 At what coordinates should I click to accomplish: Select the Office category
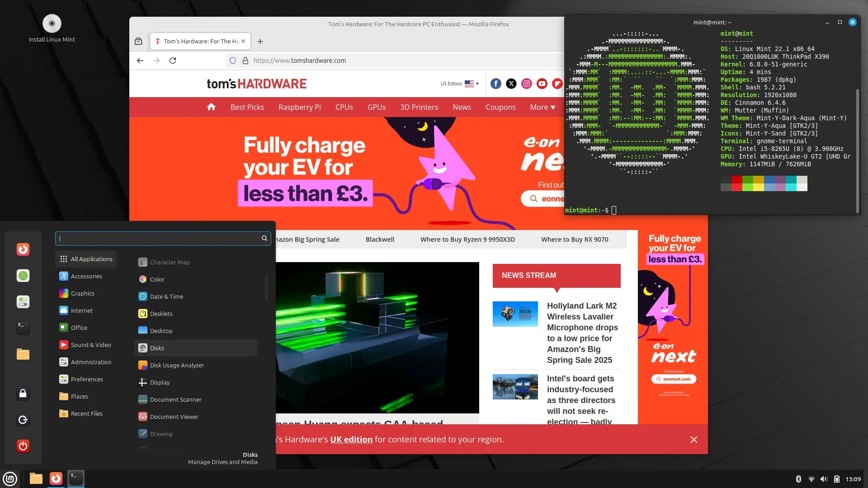click(86, 328)
